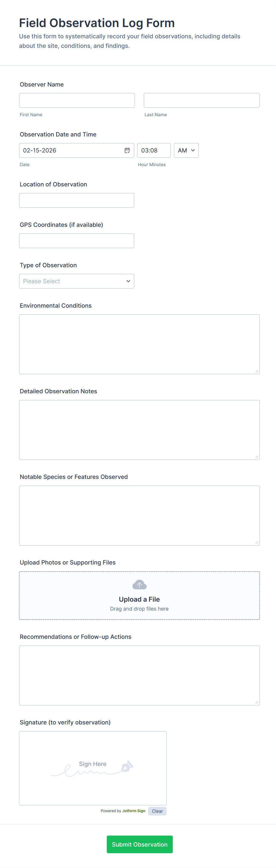Click resize grip on Recommendations textarea
The height and width of the screenshot is (868, 276).
(256, 702)
